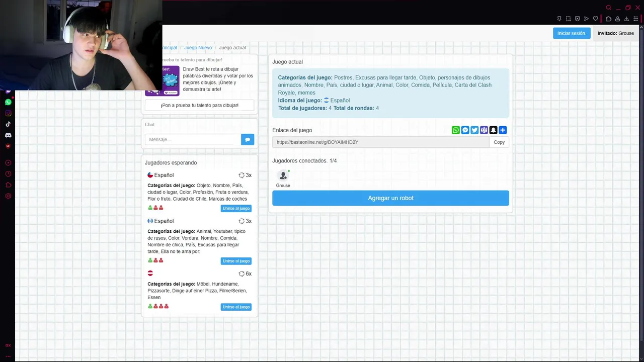Screen dimensions: 644x362
Task: Open more share options plus icon
Action: (x=503, y=130)
